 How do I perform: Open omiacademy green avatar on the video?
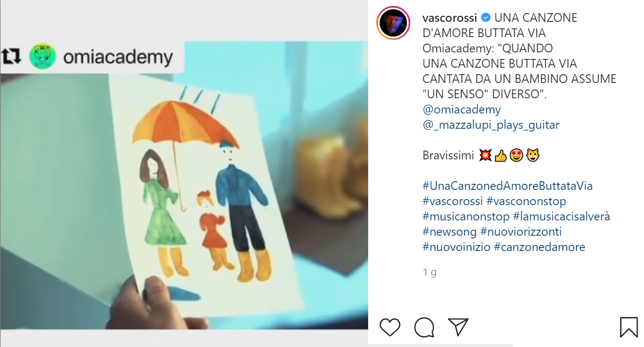click(x=42, y=56)
